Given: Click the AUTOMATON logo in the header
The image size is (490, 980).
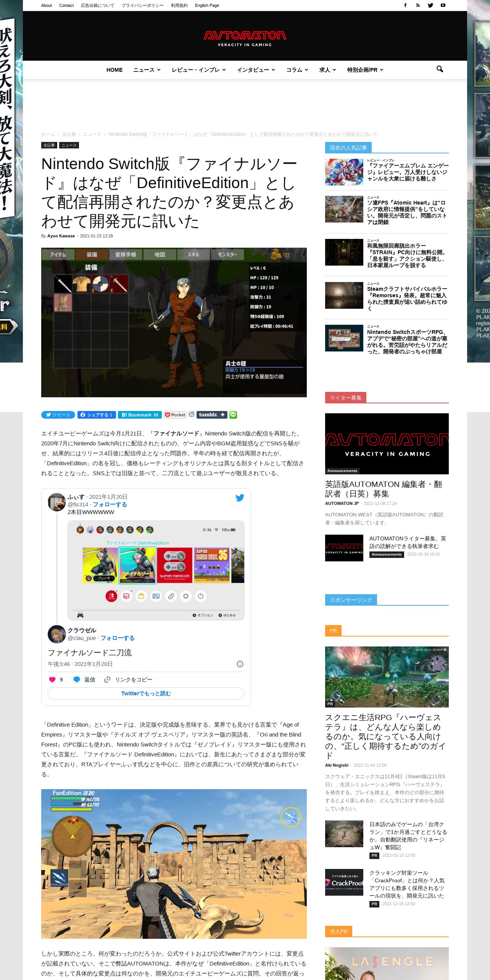Looking at the screenshot, I should (245, 38).
